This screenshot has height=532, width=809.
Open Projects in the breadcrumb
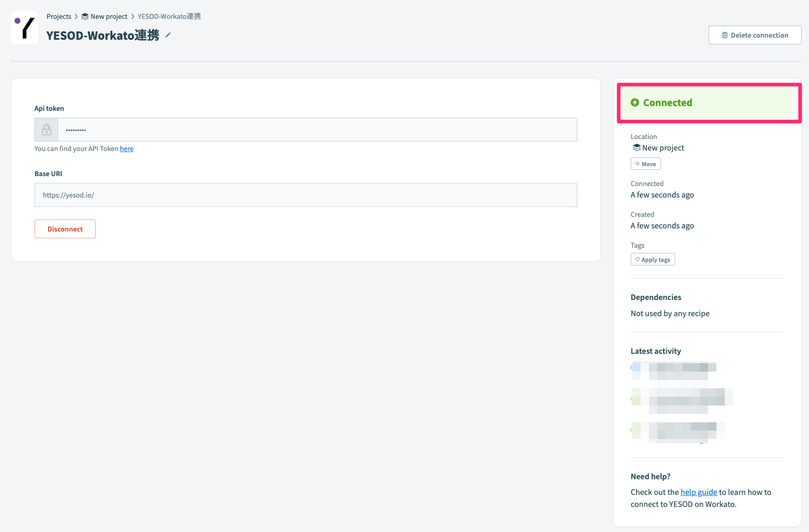click(59, 16)
